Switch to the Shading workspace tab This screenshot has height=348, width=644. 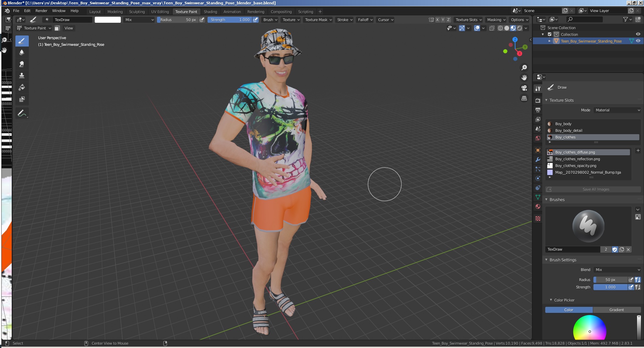210,11
